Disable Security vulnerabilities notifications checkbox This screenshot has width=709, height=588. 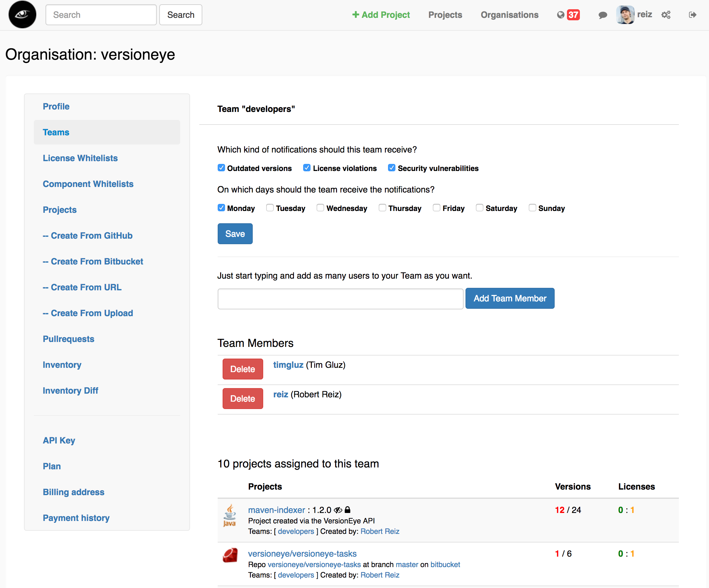tap(392, 168)
